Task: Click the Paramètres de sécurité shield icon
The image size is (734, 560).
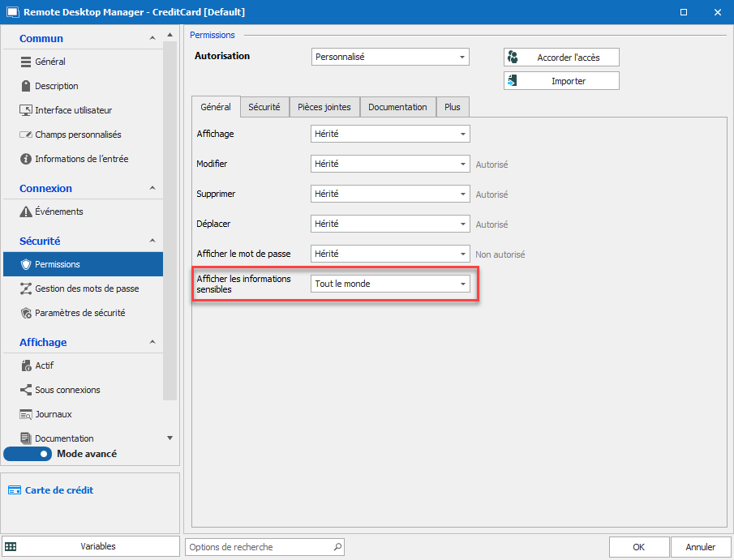Action: pyautogui.click(x=26, y=313)
